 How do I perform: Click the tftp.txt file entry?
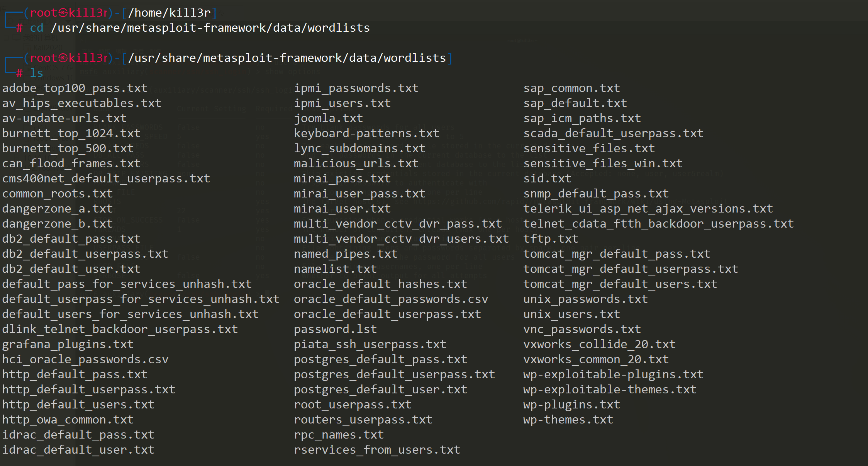pos(551,239)
